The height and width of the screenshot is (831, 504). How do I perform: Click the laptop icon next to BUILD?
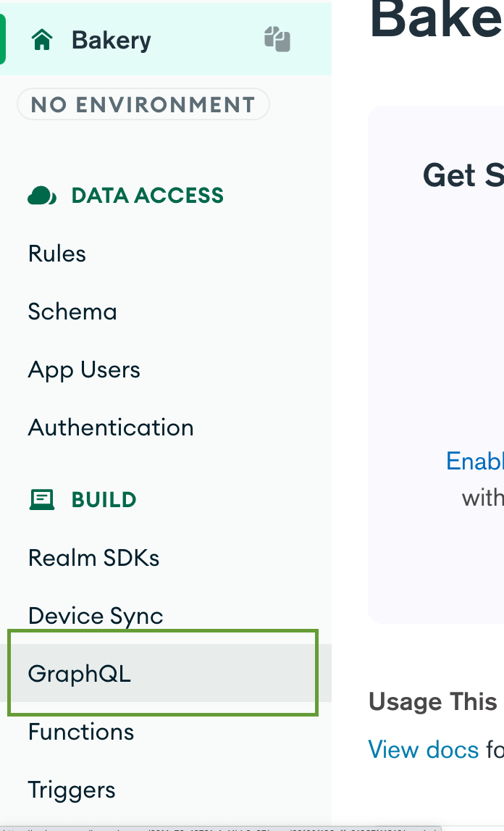coord(42,499)
